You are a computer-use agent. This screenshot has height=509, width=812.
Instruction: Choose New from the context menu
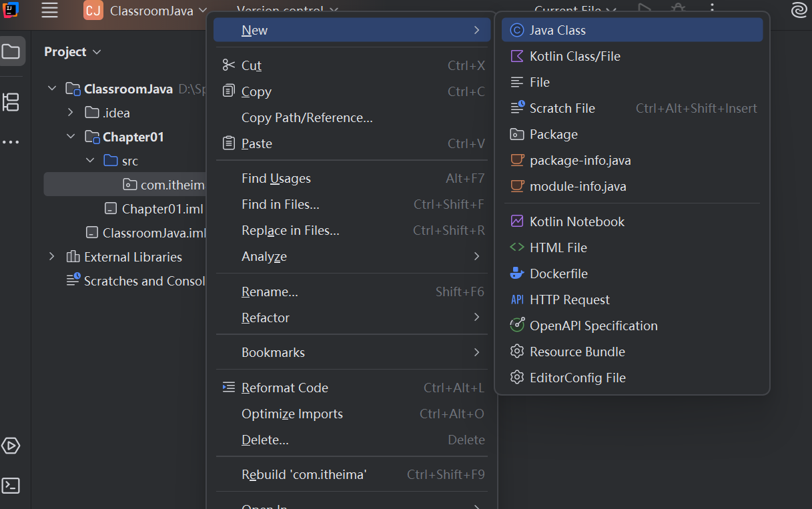pyautogui.click(x=352, y=30)
